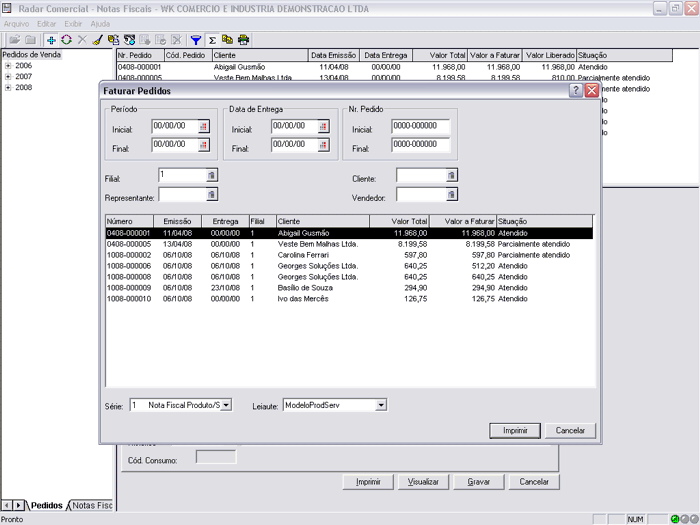Open calendar for Data de Entrega Final
This screenshot has height=525, width=700.
click(324, 145)
